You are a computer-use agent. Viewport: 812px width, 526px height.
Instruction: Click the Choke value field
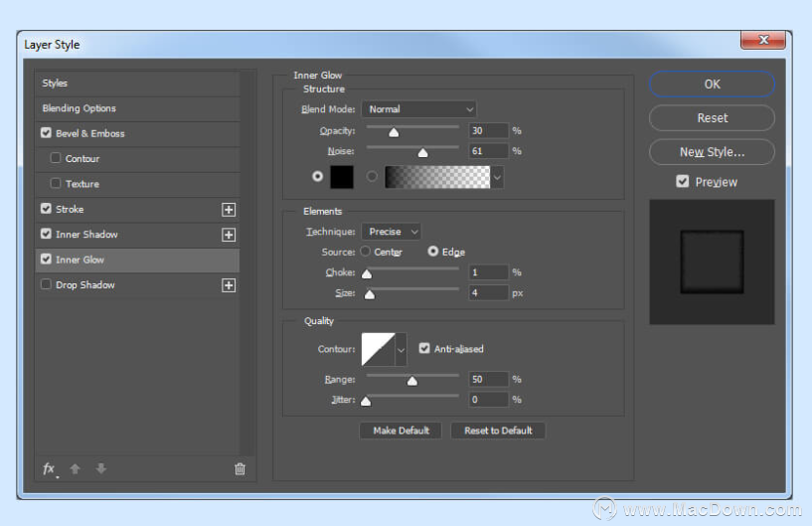488,272
